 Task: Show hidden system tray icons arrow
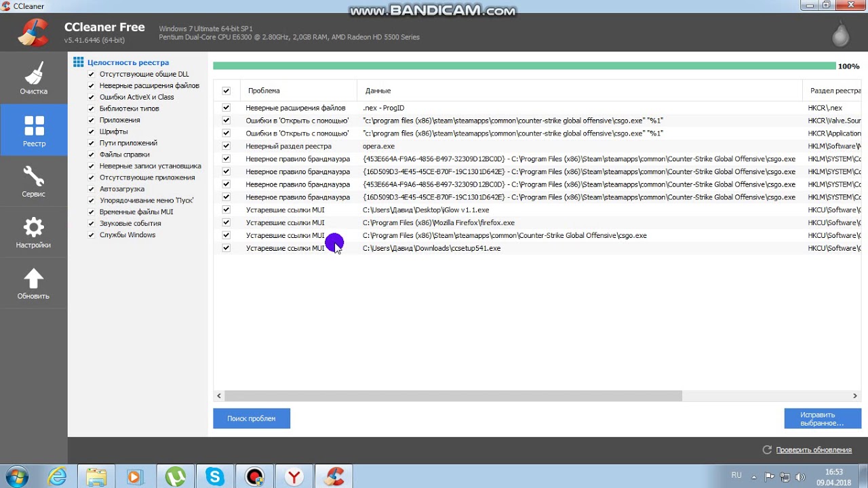pos(754,477)
